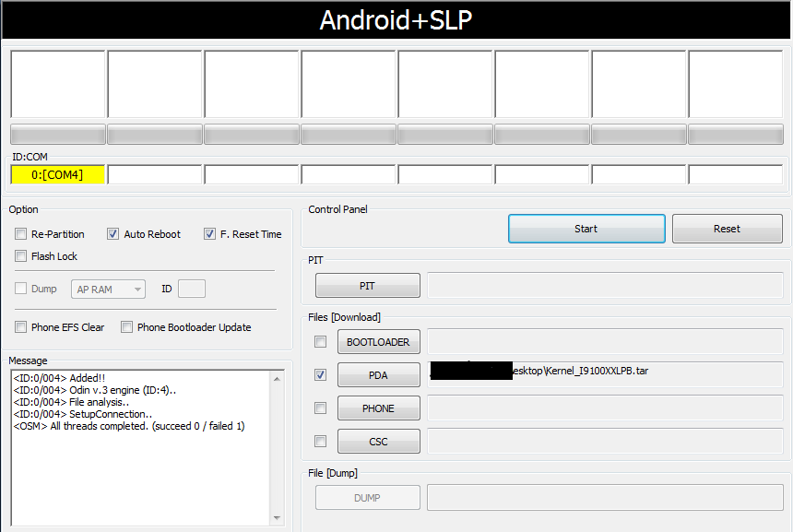This screenshot has height=532, width=793.
Task: Click the 'Added!!' log line
Action: click(x=60, y=378)
